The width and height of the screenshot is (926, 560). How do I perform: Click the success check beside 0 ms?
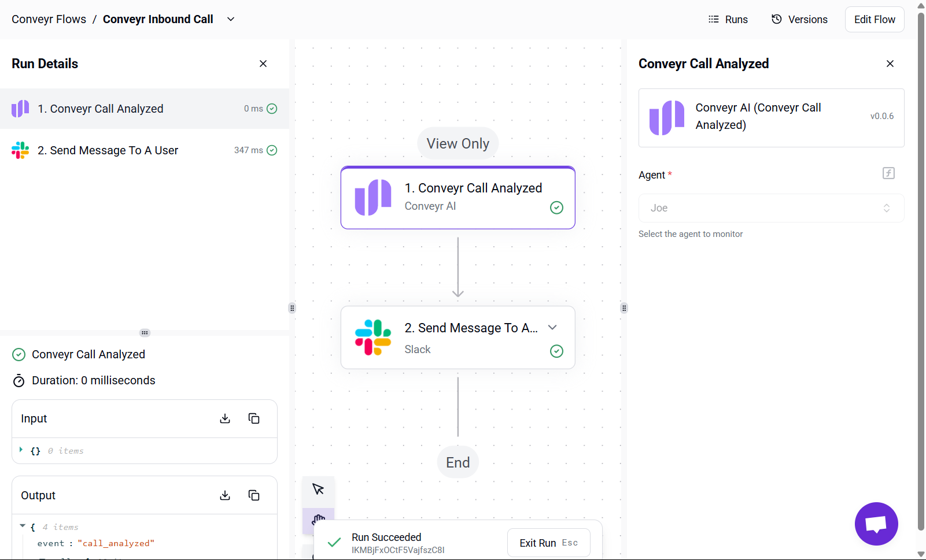(x=272, y=109)
